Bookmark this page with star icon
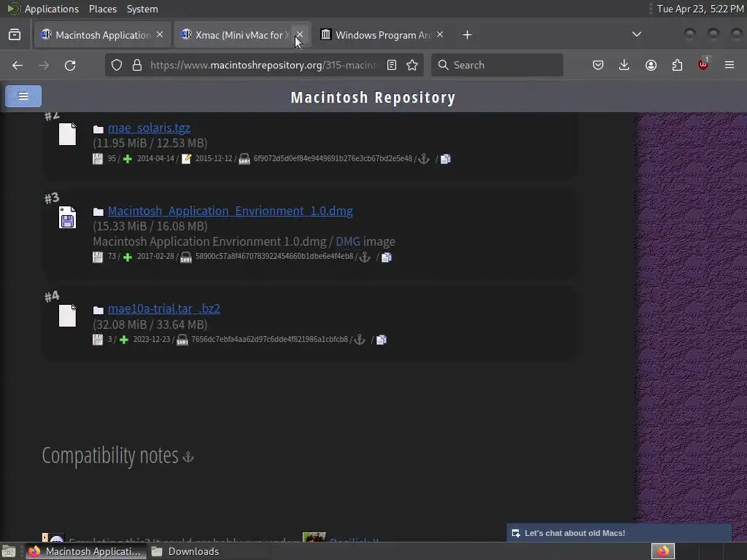Image resolution: width=747 pixels, height=560 pixels. tap(412, 65)
